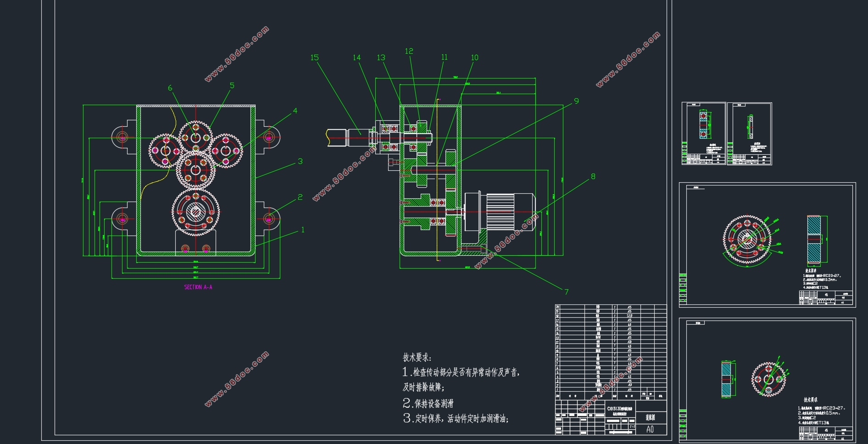Click the 装配图 title block cell
868x444 pixels.
click(650, 417)
